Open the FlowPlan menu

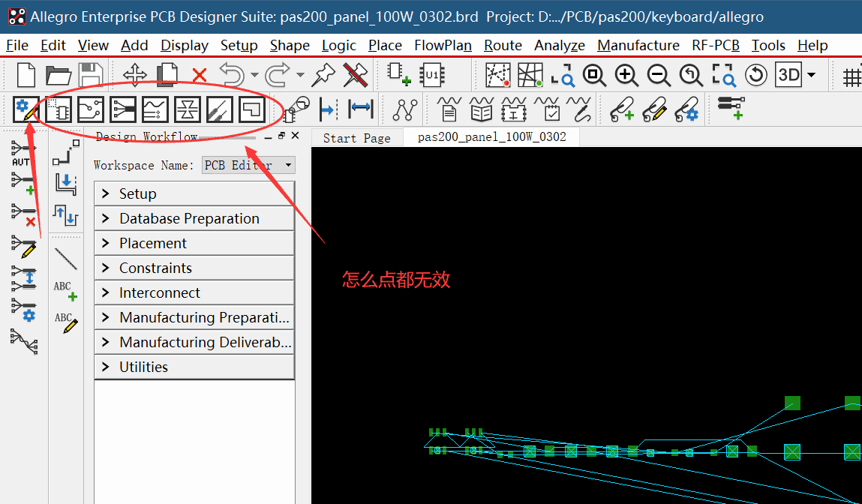[x=443, y=45]
